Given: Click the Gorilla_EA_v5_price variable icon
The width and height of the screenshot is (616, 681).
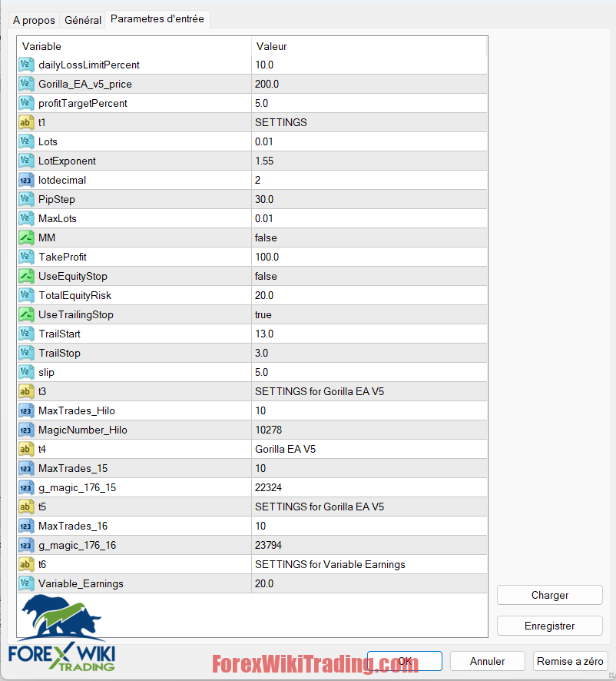Looking at the screenshot, I should tap(26, 84).
